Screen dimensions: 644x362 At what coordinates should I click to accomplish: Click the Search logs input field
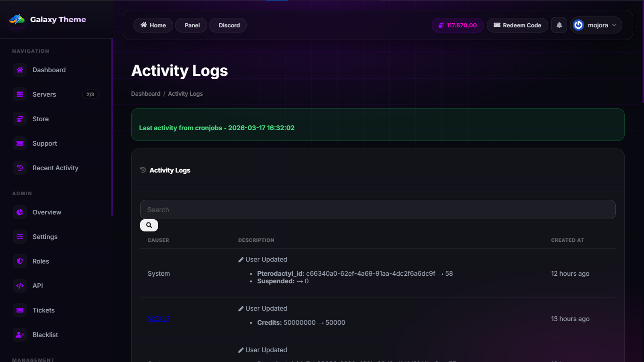(377, 210)
